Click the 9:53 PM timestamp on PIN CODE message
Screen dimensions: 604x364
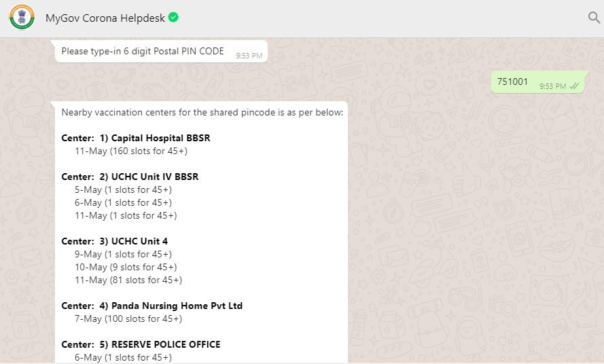point(249,56)
